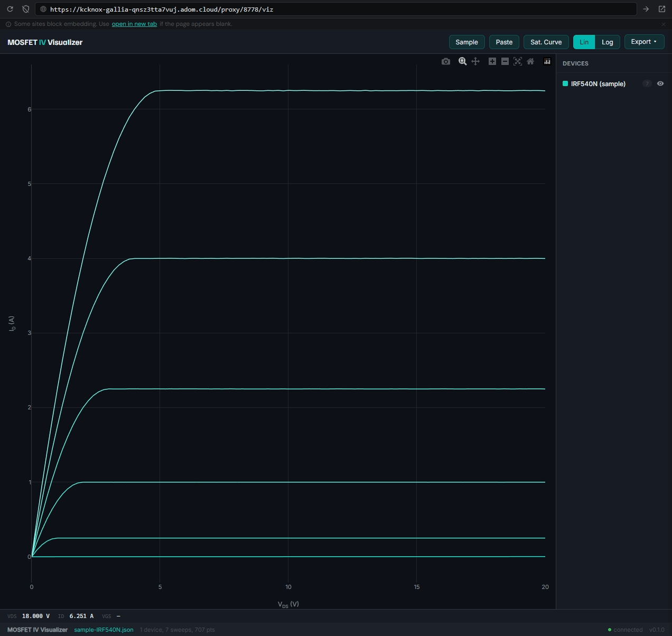Screen dimensions: 672x636
Task: Select the IRF540N (sample) device row
Action: click(x=614, y=83)
